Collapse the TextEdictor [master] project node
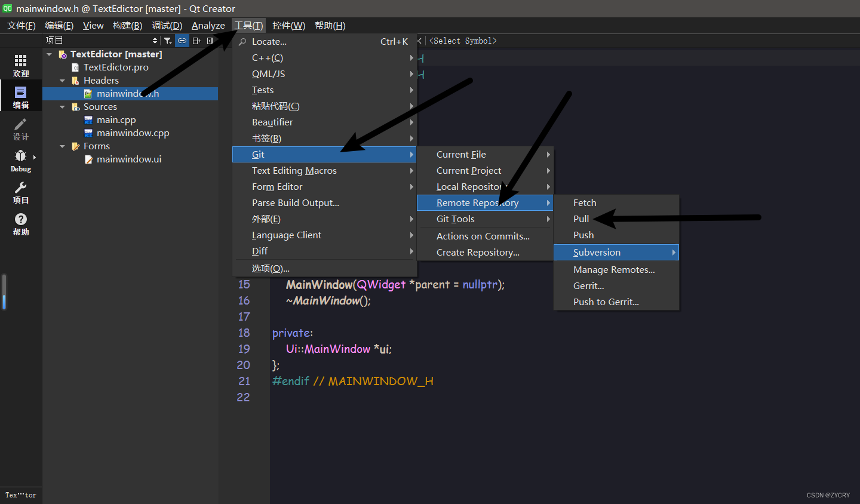The width and height of the screenshot is (860, 504). click(x=50, y=54)
